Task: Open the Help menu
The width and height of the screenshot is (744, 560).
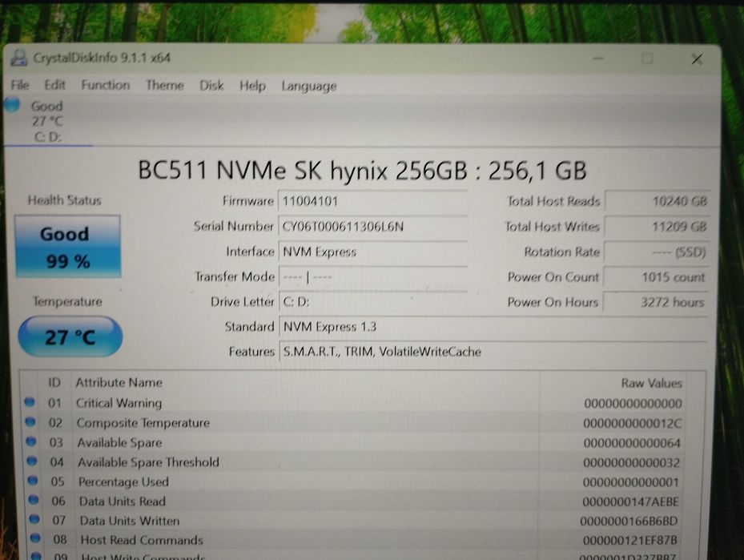Action: click(252, 86)
